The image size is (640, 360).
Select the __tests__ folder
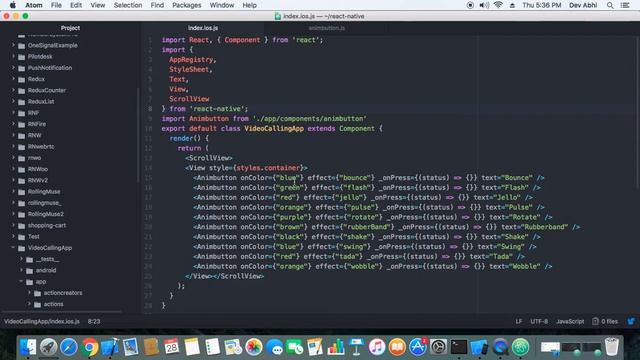pos(47,259)
